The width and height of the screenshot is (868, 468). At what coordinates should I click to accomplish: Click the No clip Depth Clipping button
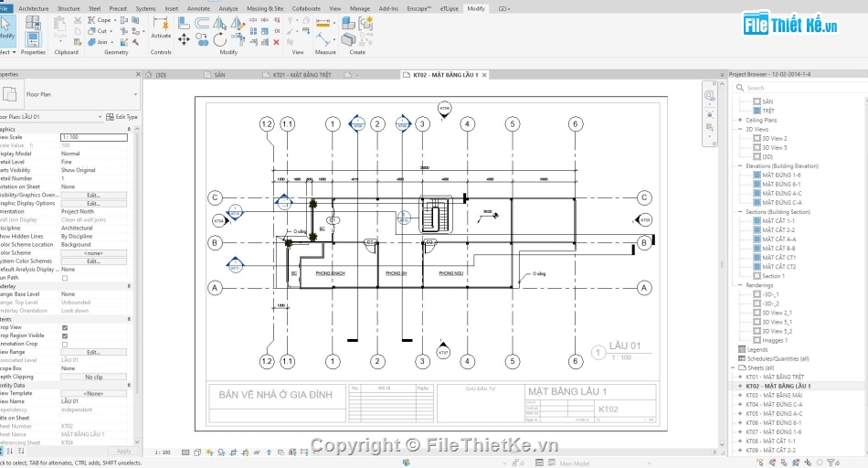tap(93, 377)
